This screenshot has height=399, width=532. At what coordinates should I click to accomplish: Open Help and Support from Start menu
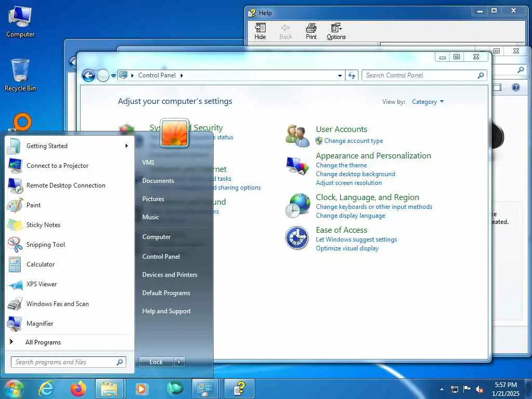[x=166, y=311]
